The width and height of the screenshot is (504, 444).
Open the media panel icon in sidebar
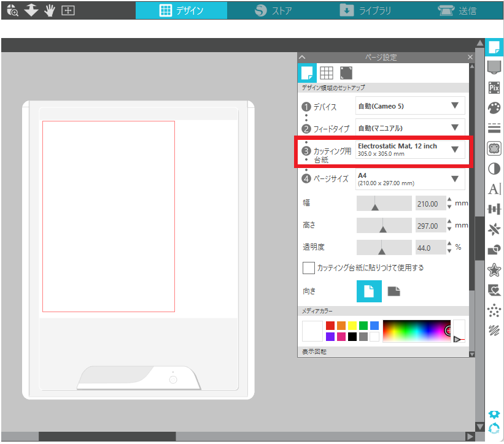pos(494,67)
